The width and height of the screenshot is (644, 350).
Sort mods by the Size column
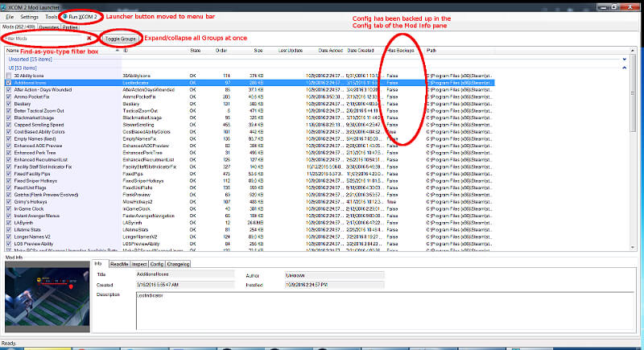click(x=258, y=50)
